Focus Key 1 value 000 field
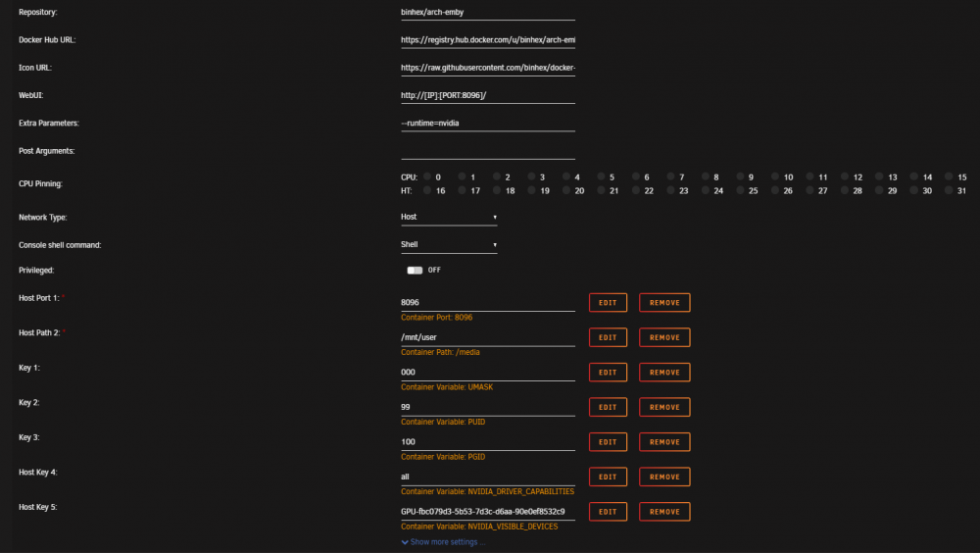The height and width of the screenshot is (553, 980). pos(487,373)
